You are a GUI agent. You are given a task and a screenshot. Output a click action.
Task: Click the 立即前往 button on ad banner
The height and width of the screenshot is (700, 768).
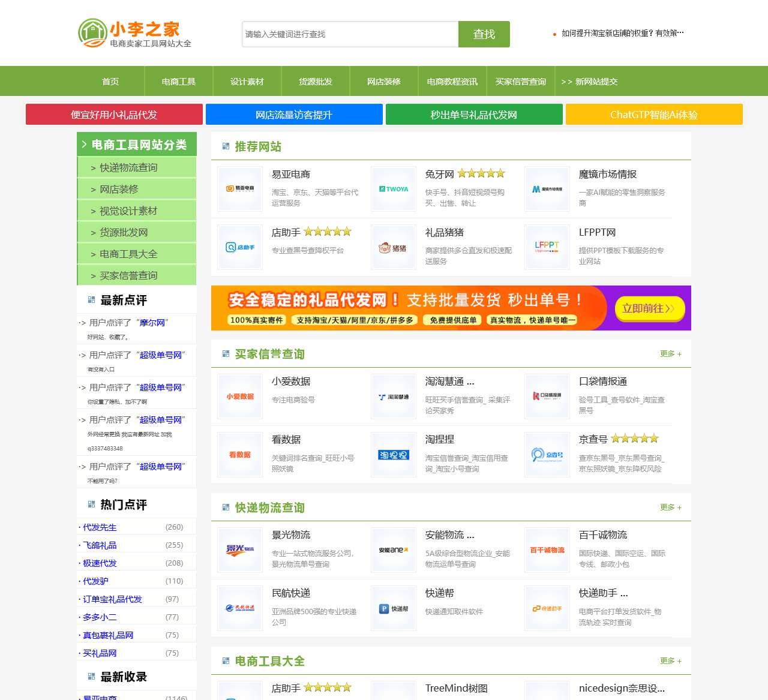coord(650,308)
